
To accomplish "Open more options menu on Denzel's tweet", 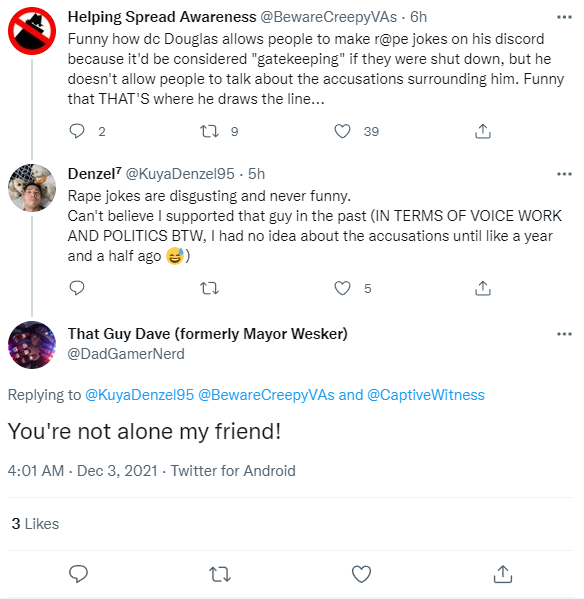I will [x=565, y=174].
